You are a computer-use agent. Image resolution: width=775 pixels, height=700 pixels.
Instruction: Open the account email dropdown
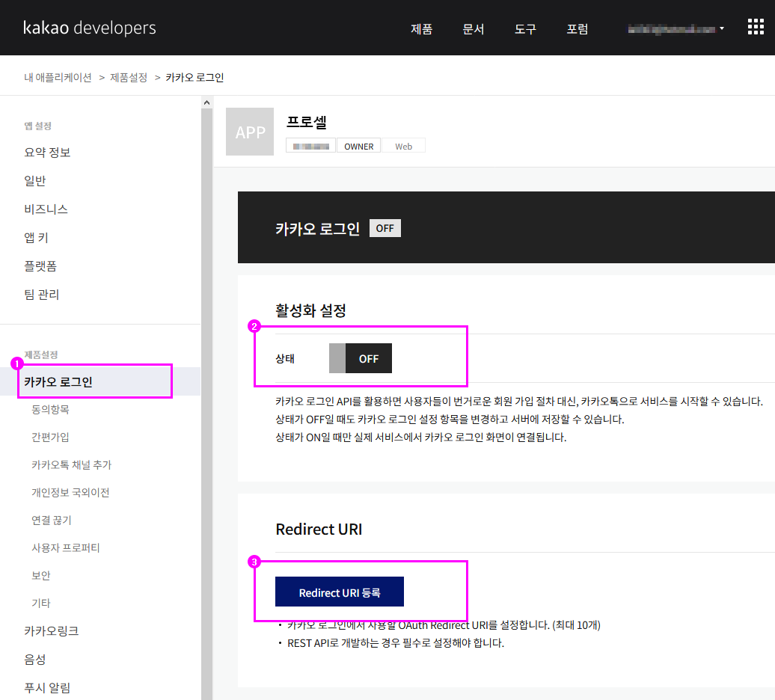[x=676, y=29]
